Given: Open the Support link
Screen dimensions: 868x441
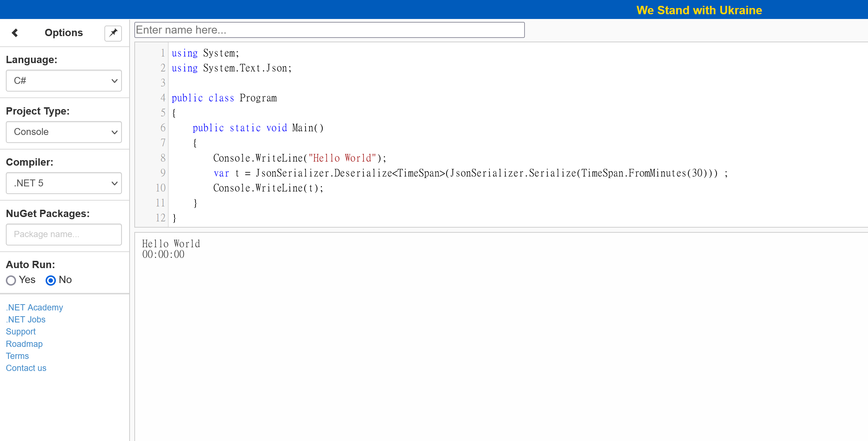Looking at the screenshot, I should (x=21, y=332).
